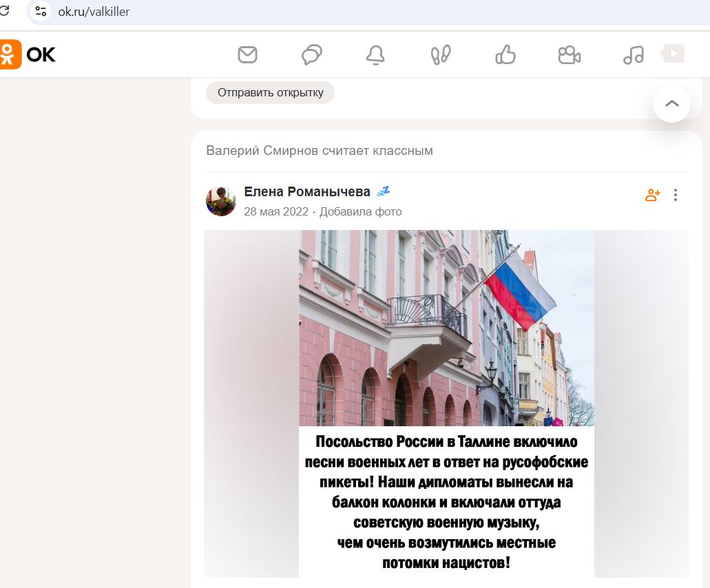Click Елена Романычева avatar picture
Screen dimensions: 710x588
tap(221, 201)
